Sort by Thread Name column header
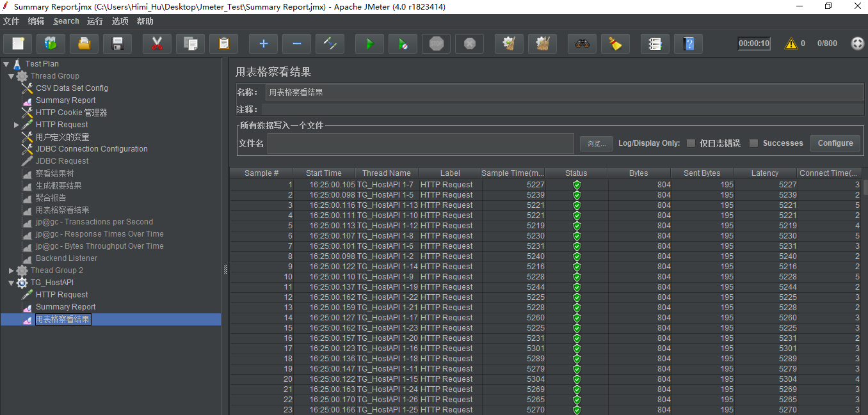 pyautogui.click(x=387, y=173)
